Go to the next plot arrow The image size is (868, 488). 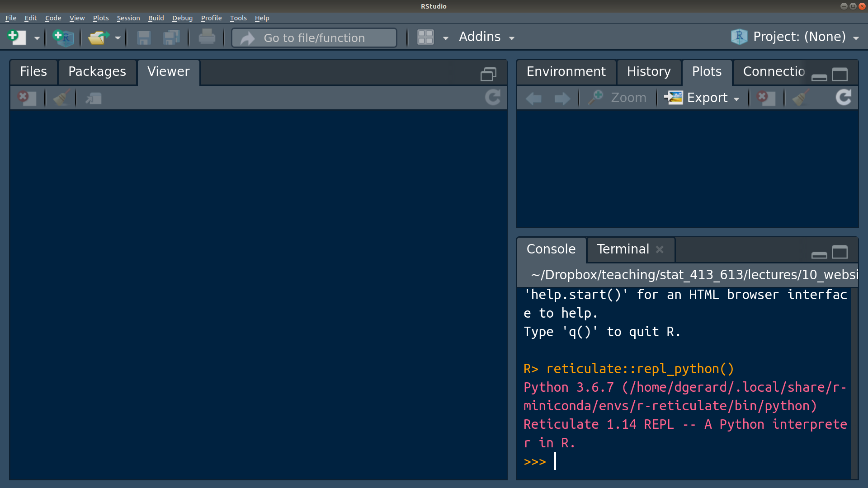click(x=562, y=98)
